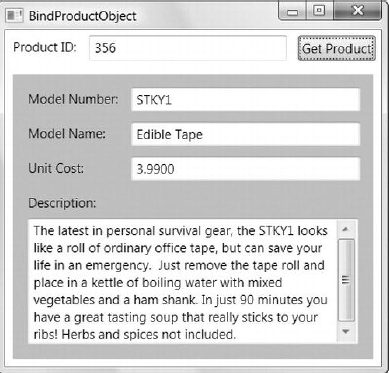Click the Get Product button
The image size is (389, 373).
337,49
